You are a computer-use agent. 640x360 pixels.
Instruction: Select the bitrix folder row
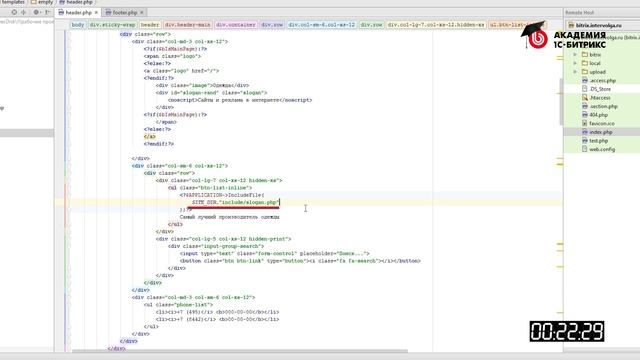[602, 54]
